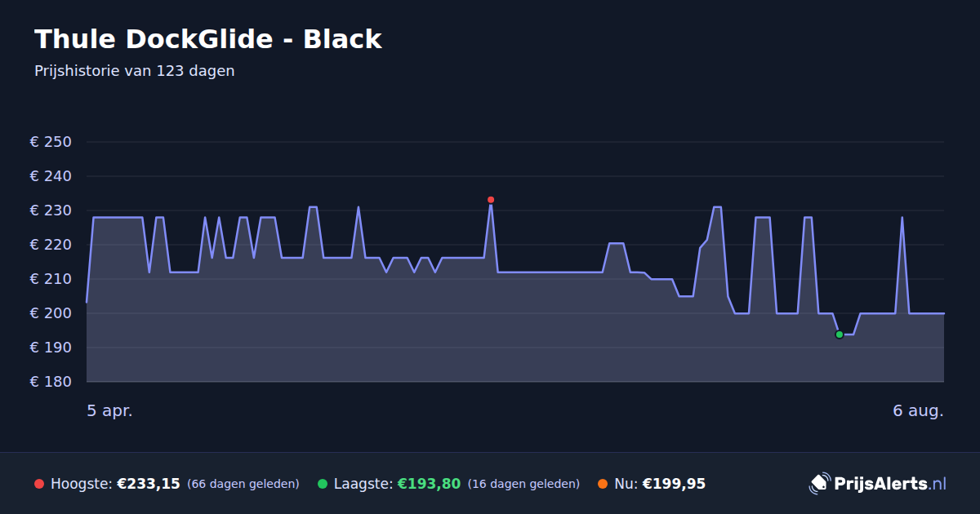Click the text 66 dagen geleden
This screenshot has width=980, height=514.
(243, 484)
